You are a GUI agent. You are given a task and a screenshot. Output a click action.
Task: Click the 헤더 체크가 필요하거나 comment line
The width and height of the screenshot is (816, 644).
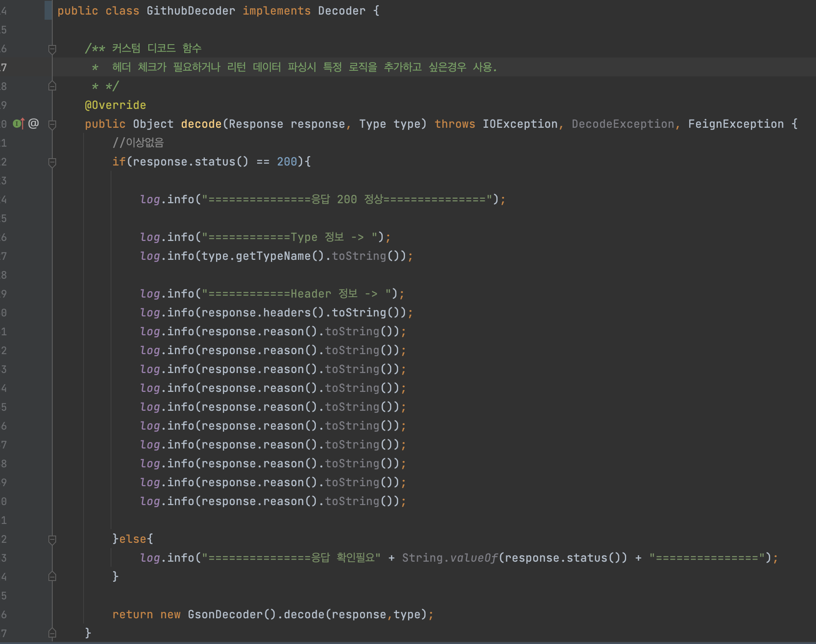pyautogui.click(x=294, y=67)
